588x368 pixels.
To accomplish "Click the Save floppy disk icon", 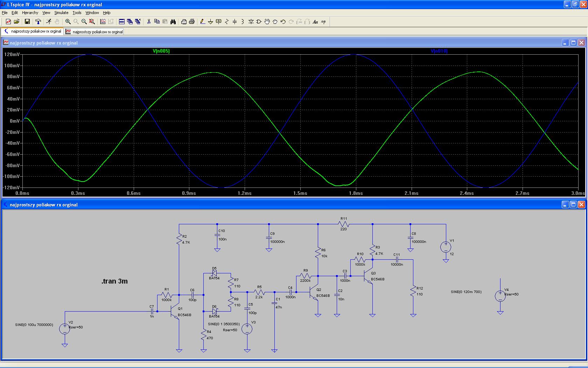I will [x=27, y=22].
